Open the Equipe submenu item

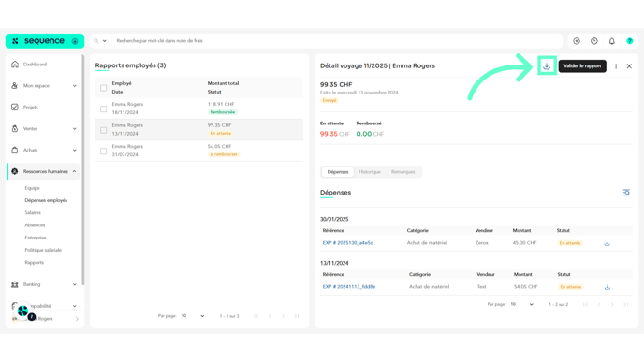(x=32, y=188)
